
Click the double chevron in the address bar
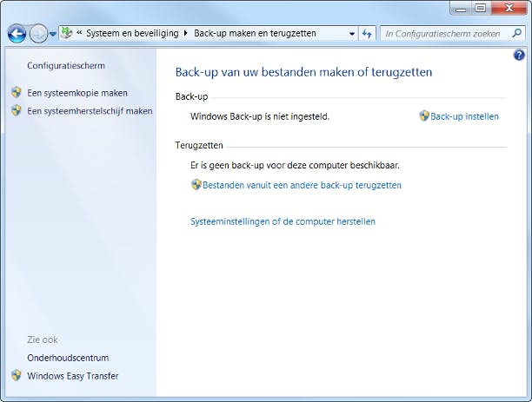(79, 33)
